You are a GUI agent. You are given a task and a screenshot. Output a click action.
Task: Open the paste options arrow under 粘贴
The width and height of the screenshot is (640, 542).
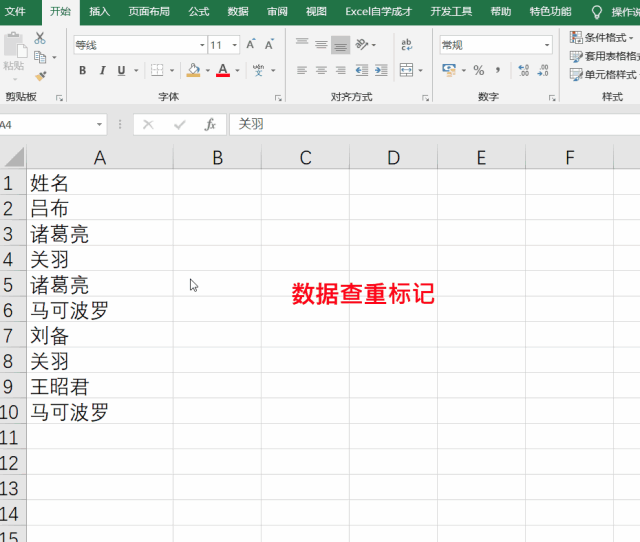click(15, 79)
